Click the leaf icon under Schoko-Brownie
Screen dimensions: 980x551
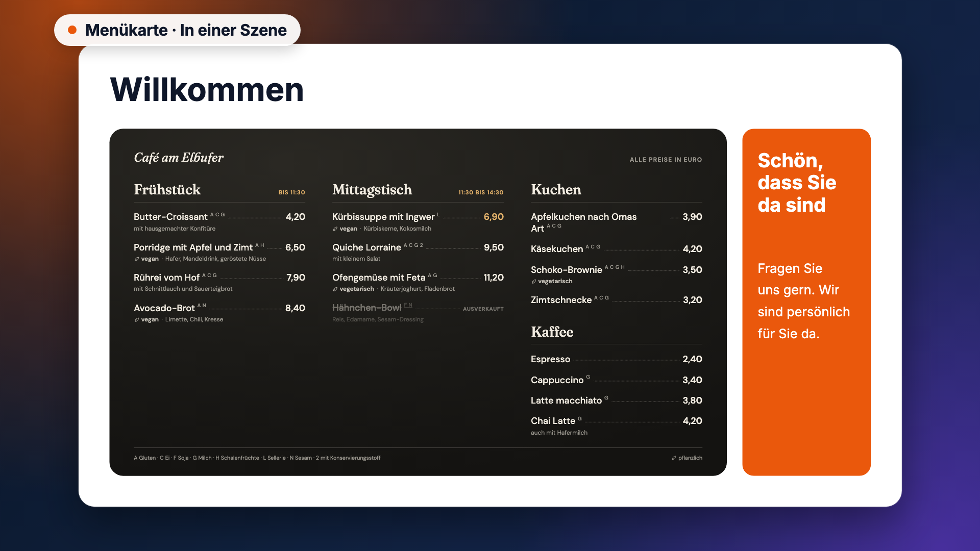(533, 282)
